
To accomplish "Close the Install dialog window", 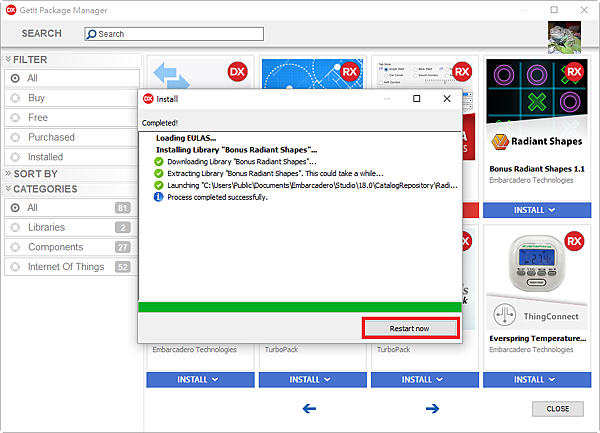I will click(447, 99).
